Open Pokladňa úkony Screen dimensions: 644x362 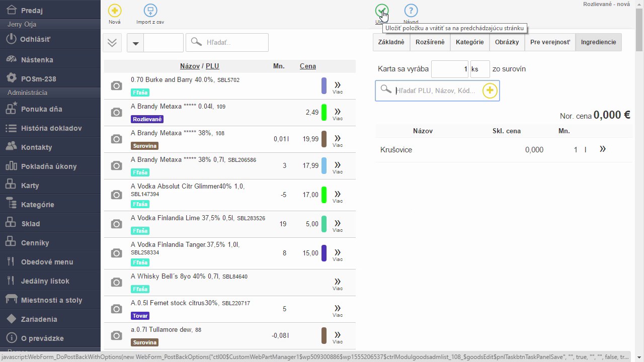(50, 166)
